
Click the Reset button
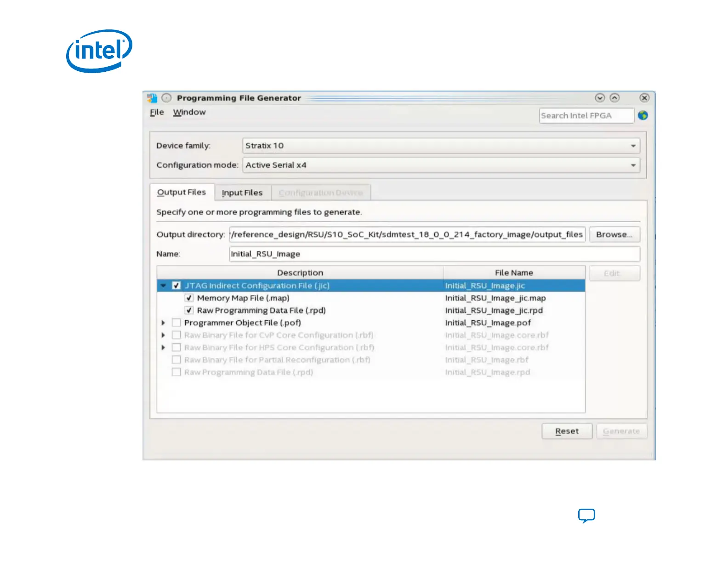pyautogui.click(x=567, y=431)
